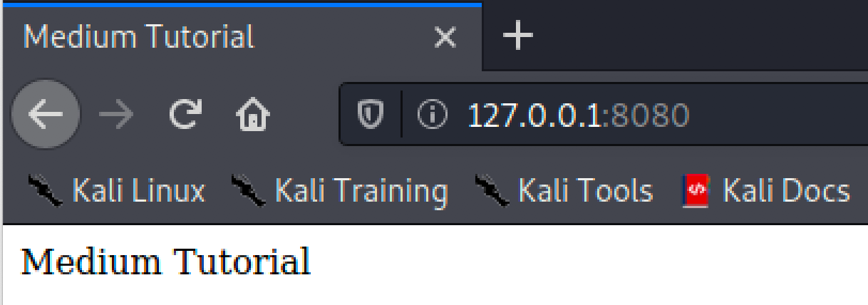Open the Kali Docs bookmark
The height and width of the screenshot is (305, 868).
[766, 190]
